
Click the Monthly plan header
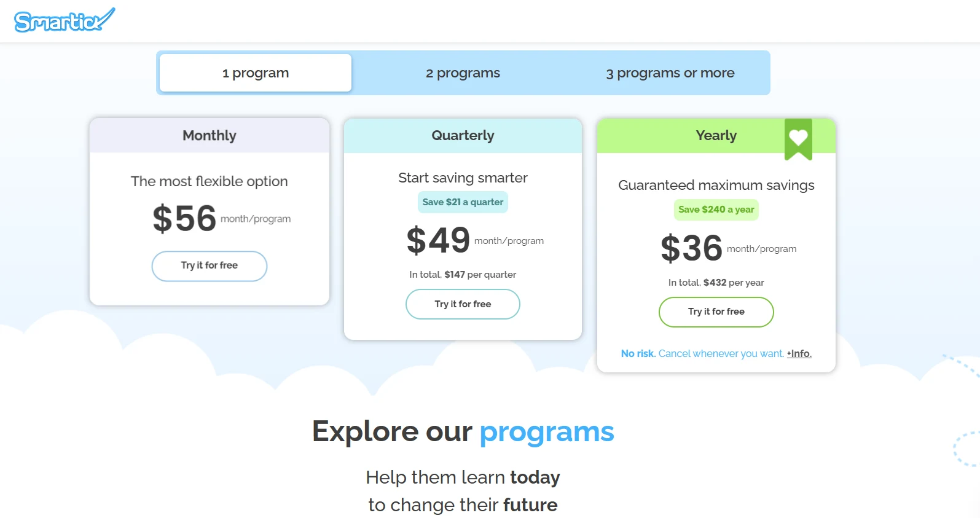[210, 136]
